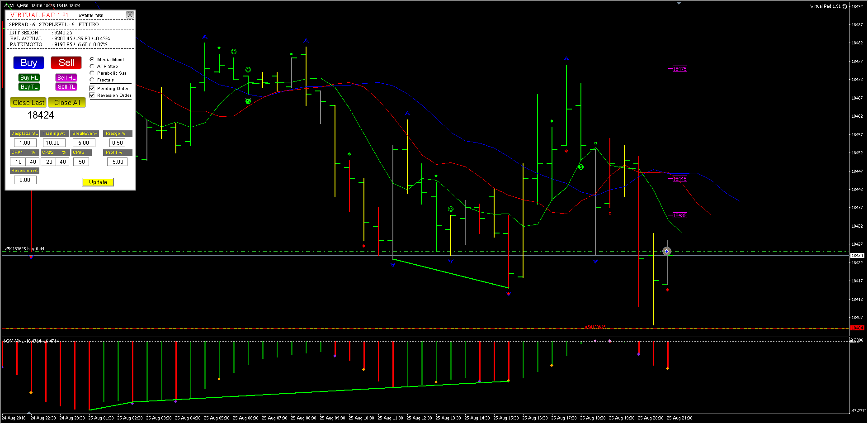Uncheck the Pending Order checkbox
This screenshot has width=868, height=424.
tap(92, 88)
